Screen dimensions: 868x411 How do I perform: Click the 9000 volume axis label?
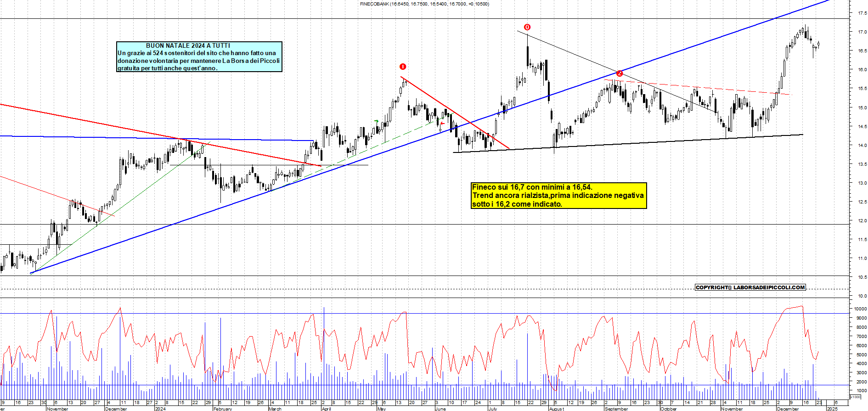click(x=862, y=318)
